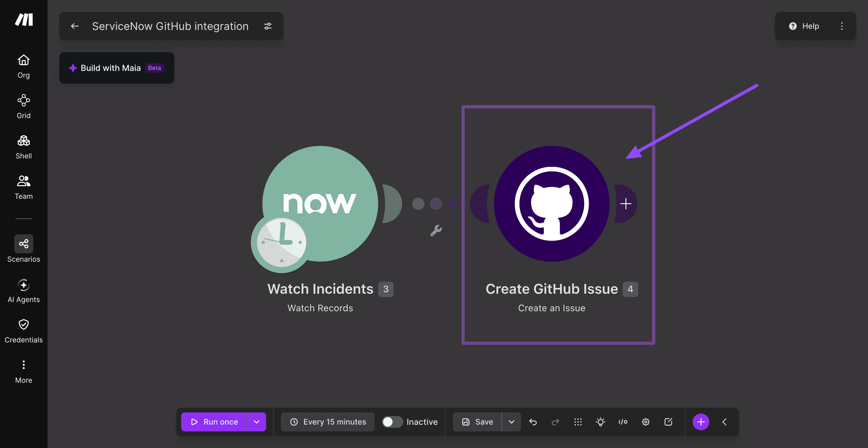
Task: Open Scenarios from the sidebar
Action: click(x=23, y=249)
